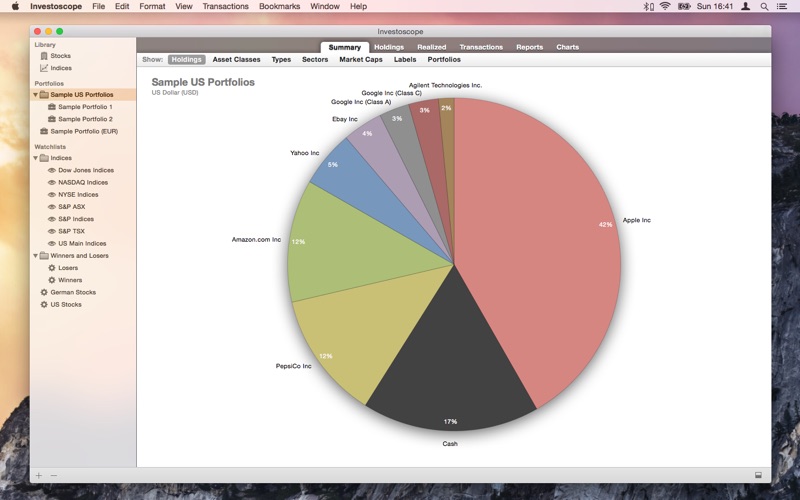Click the Indices chart icon in Library
This screenshot has width=800, height=500.
pyautogui.click(x=44, y=68)
